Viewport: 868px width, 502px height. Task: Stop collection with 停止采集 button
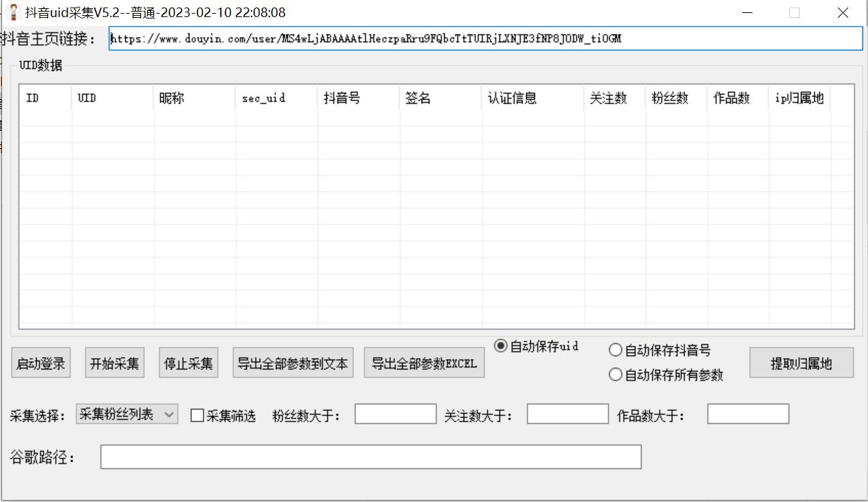pos(189,363)
